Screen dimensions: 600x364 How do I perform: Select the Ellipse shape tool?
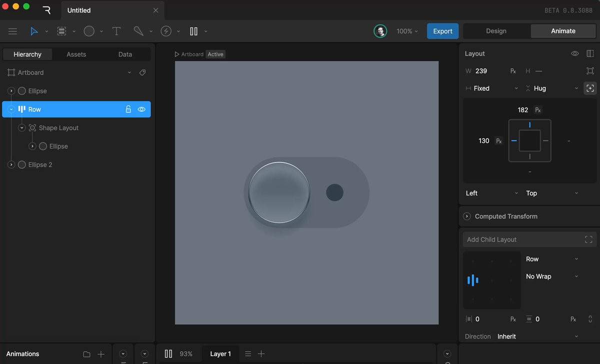(89, 31)
